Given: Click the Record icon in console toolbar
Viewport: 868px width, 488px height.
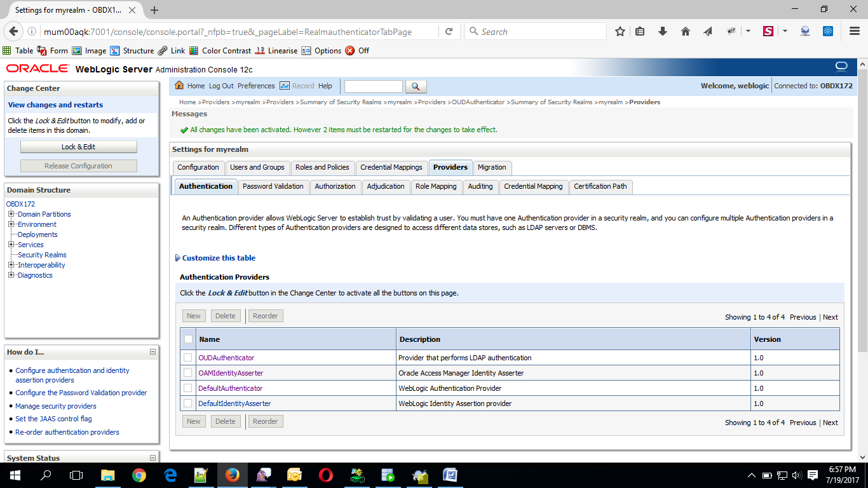Looking at the screenshot, I should click(x=285, y=86).
